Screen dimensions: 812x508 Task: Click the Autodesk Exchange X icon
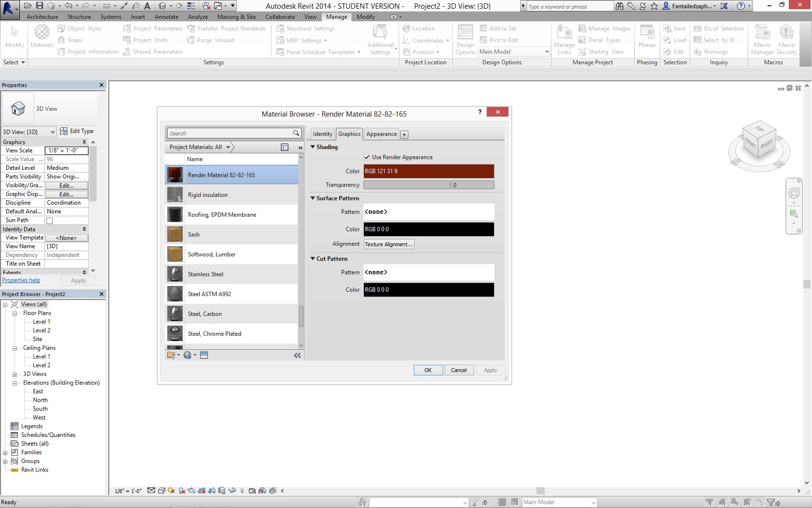(724, 6)
